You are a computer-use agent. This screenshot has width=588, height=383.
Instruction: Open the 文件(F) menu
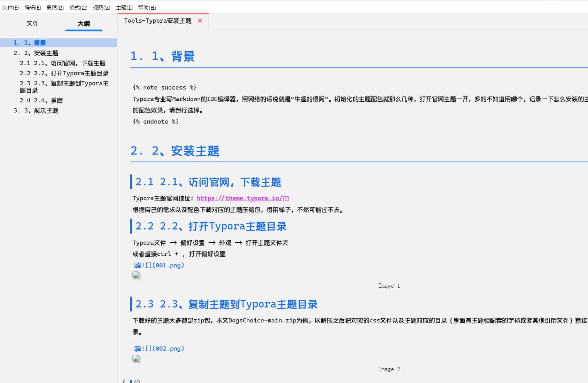tap(10, 7)
